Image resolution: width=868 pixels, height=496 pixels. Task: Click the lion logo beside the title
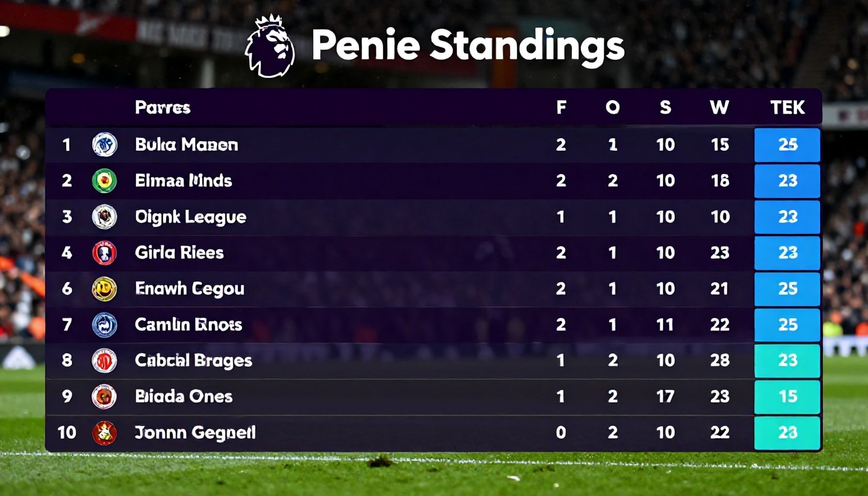coord(270,47)
